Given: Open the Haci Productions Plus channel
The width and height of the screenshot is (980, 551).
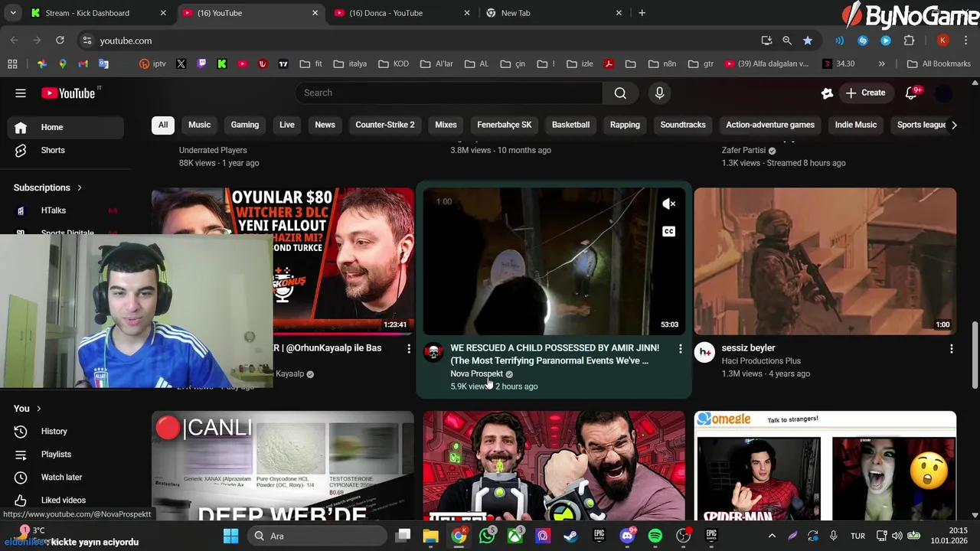Looking at the screenshot, I should tap(761, 361).
